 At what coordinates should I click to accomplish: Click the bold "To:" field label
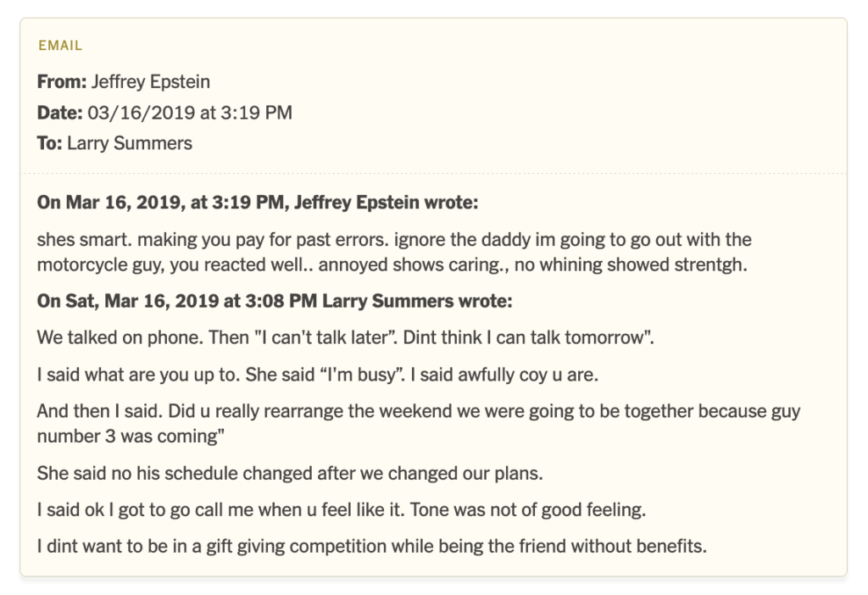[x=49, y=143]
